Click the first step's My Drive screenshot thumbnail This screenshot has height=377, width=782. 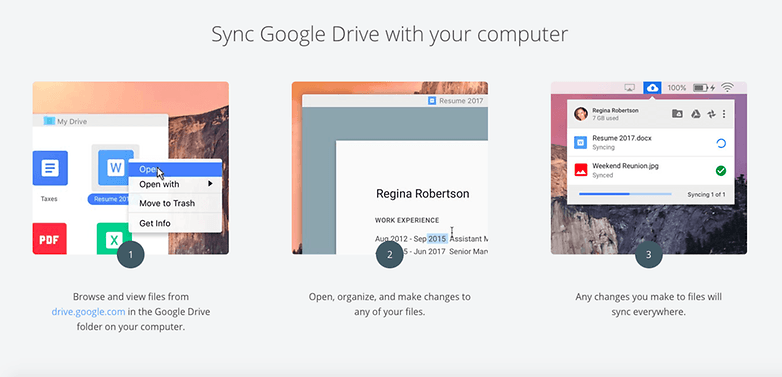click(131, 168)
